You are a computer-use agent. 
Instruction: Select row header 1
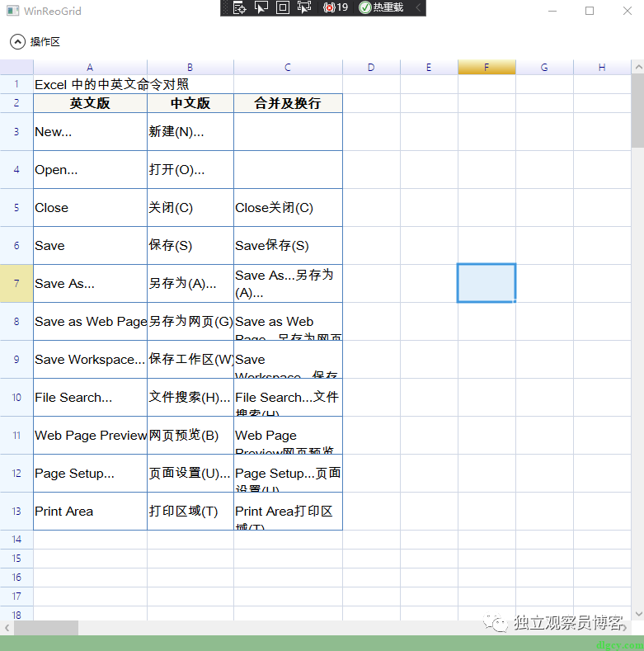[16, 84]
